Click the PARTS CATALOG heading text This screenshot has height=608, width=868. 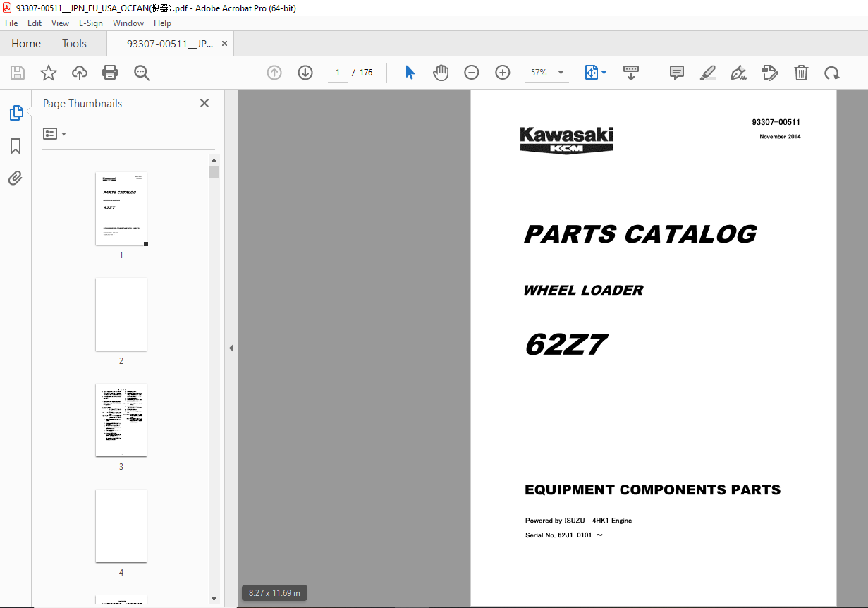pos(640,234)
